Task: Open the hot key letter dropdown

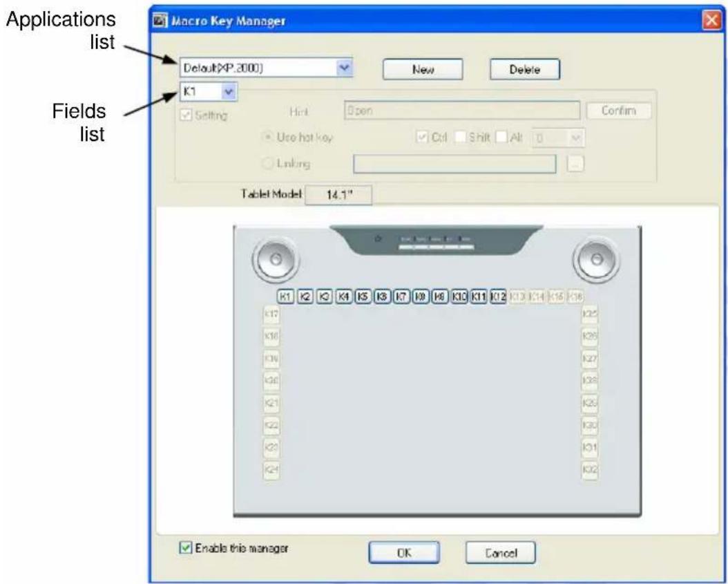Action: point(575,138)
